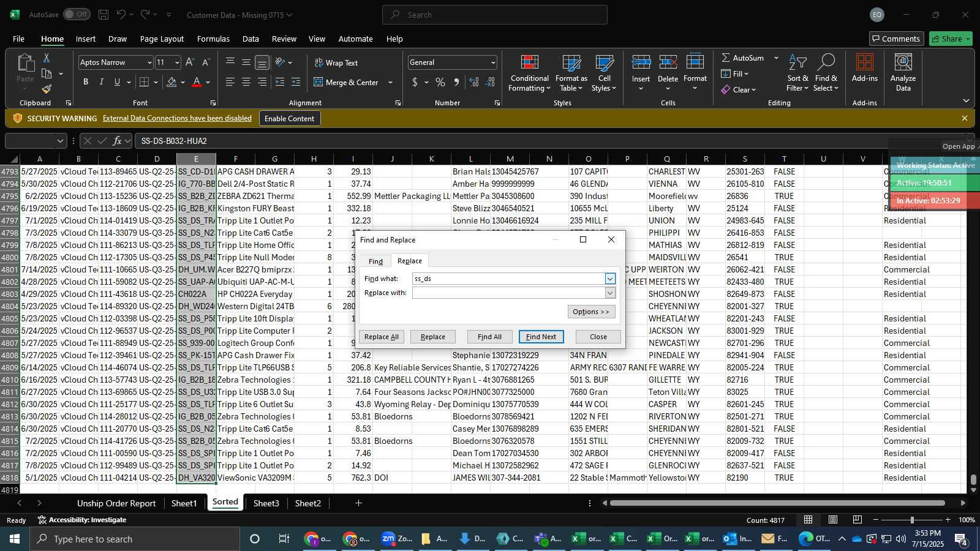This screenshot has height=551, width=980.
Task: Increase font size with the larger A icon
Action: tap(190, 62)
